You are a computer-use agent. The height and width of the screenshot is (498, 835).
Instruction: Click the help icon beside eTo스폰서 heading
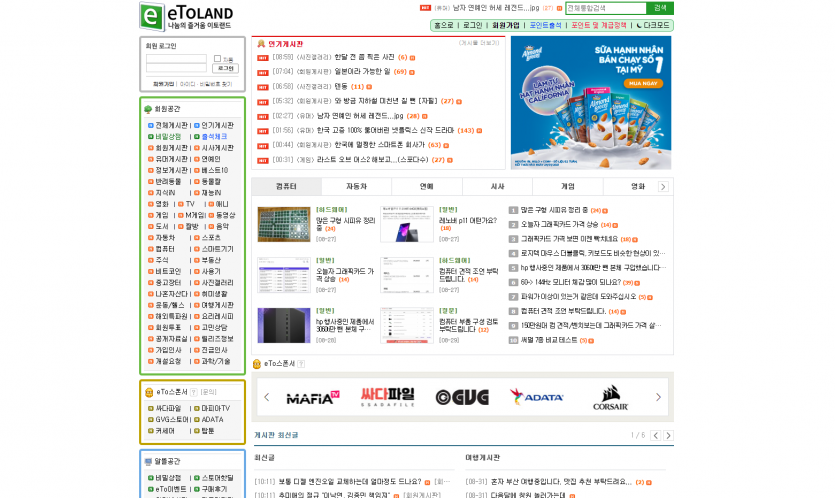301,364
